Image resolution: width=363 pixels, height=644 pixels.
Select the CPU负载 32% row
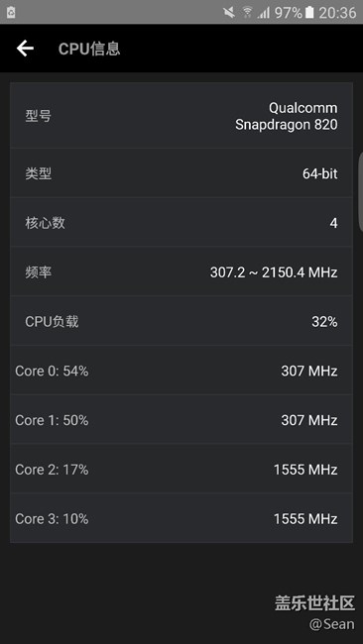click(x=181, y=321)
